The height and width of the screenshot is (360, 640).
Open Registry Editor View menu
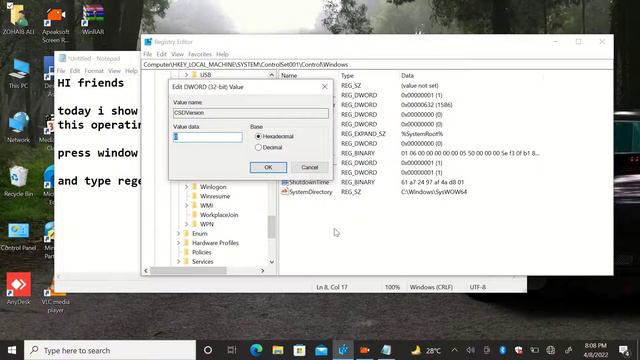[177, 54]
